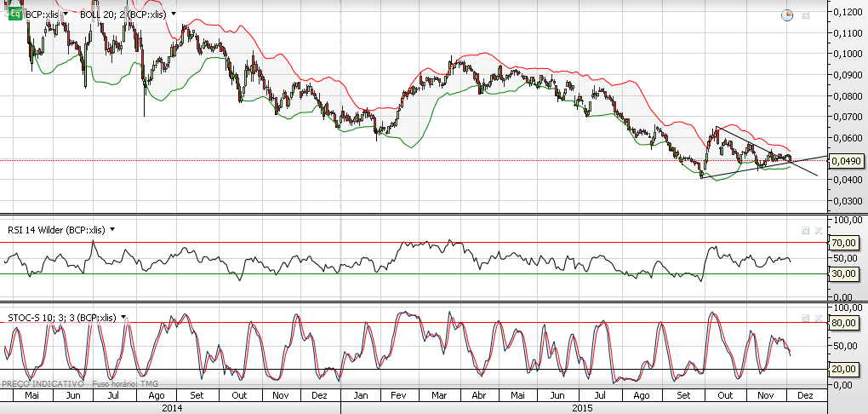This screenshot has width=868, height=414.
Task: Click the clock time period icon
Action: 787,14
